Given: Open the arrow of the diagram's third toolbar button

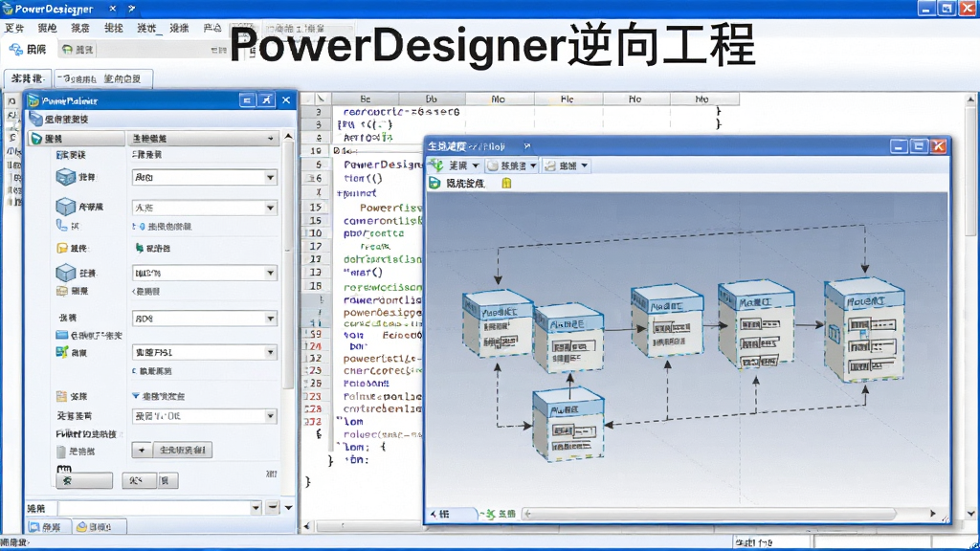Looking at the screenshot, I should click(x=585, y=165).
